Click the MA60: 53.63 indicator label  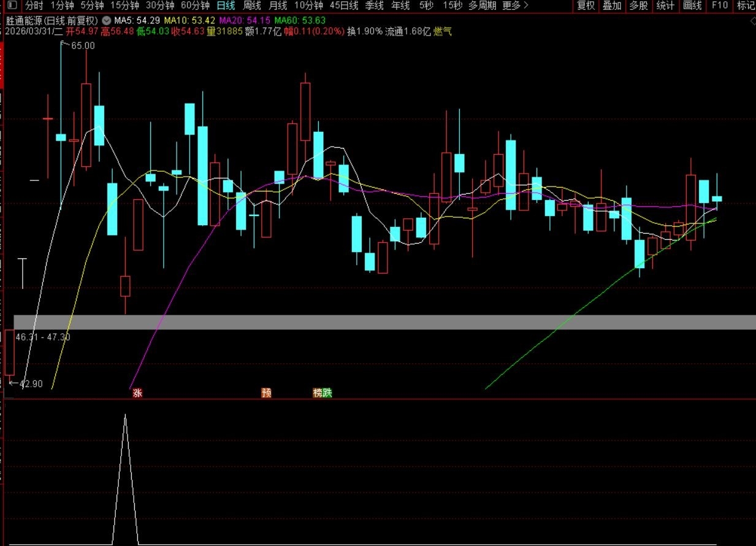pyautogui.click(x=300, y=20)
